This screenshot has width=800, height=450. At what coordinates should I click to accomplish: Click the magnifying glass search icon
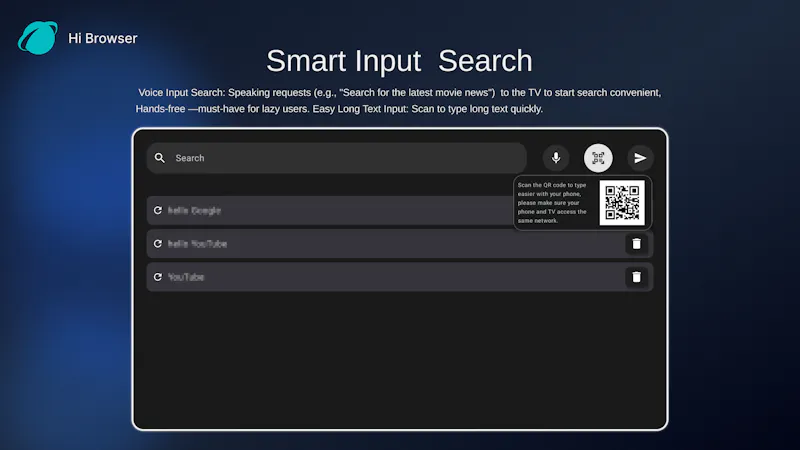pyautogui.click(x=160, y=158)
